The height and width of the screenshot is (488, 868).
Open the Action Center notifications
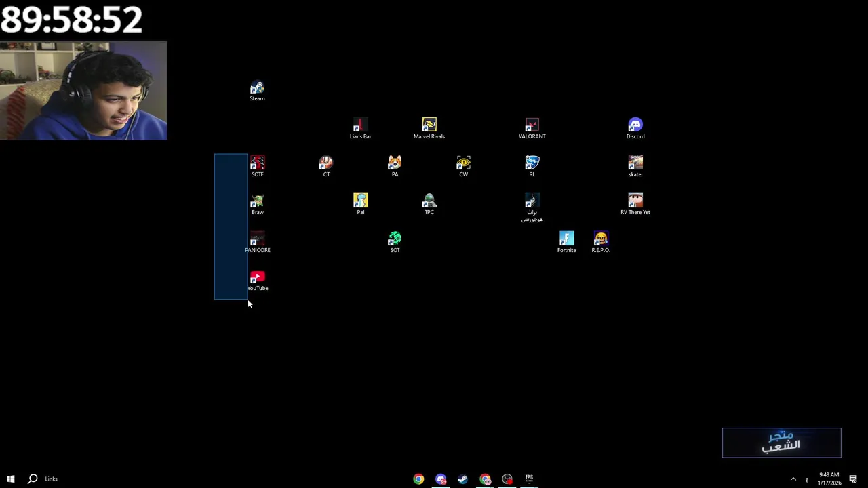pyautogui.click(x=853, y=479)
